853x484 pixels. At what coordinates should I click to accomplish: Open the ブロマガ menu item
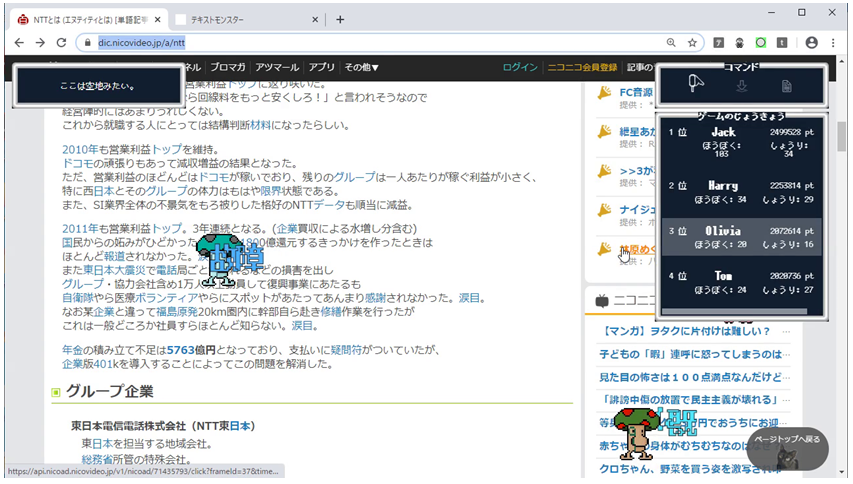click(228, 67)
